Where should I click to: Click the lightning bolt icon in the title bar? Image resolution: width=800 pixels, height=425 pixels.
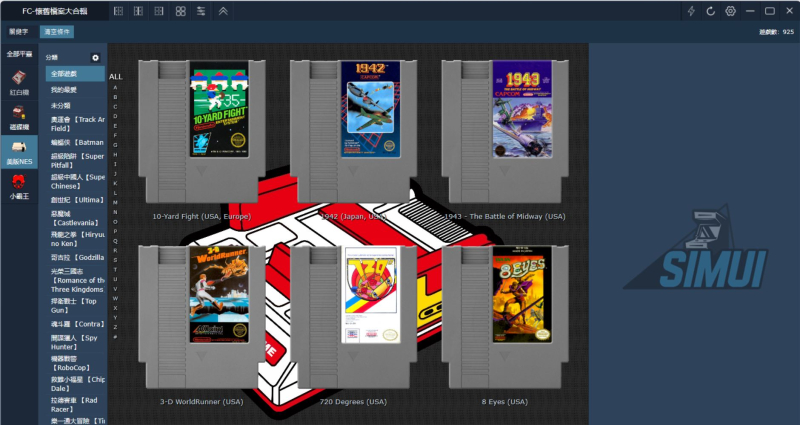click(x=691, y=11)
